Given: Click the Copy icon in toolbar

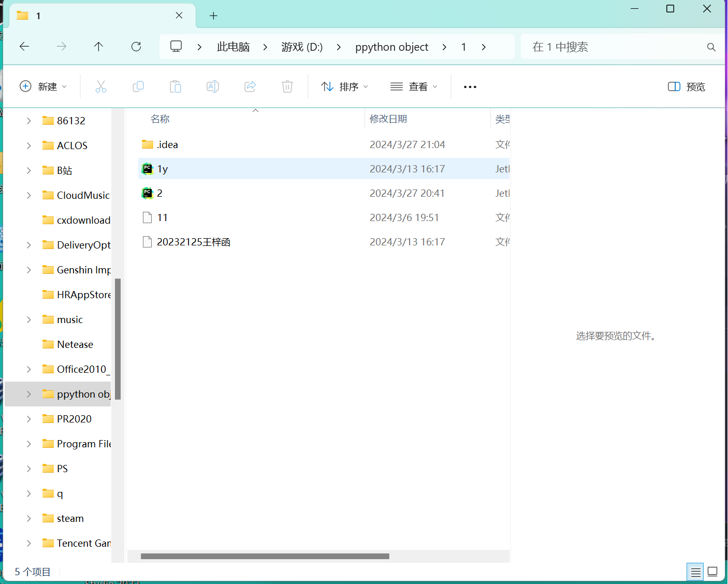Looking at the screenshot, I should tap(138, 86).
